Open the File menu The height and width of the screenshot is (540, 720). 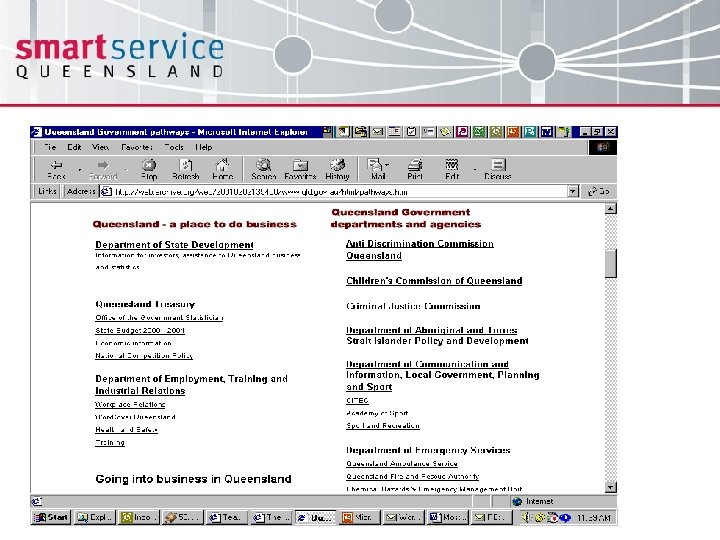(50, 147)
